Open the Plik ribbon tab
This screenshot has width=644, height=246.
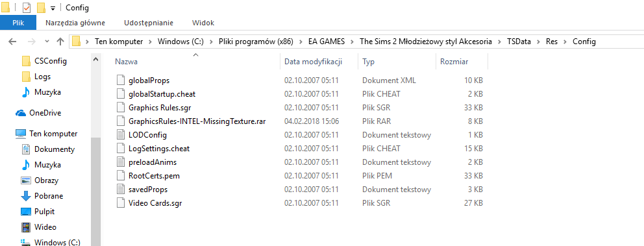(18, 23)
